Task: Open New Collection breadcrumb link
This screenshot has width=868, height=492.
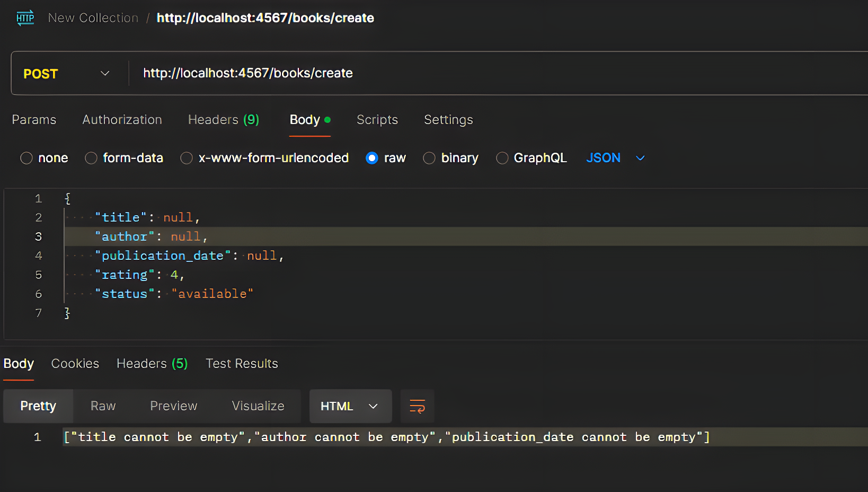Action: click(x=93, y=18)
